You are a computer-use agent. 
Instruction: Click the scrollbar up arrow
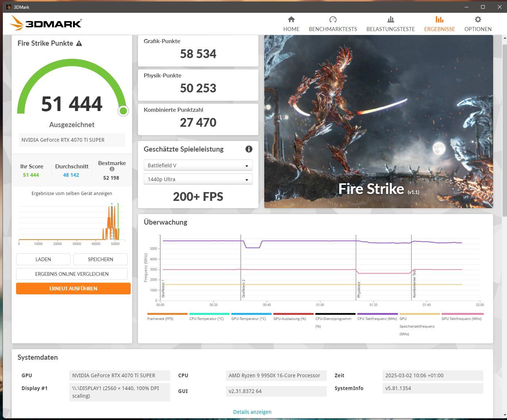click(x=504, y=38)
